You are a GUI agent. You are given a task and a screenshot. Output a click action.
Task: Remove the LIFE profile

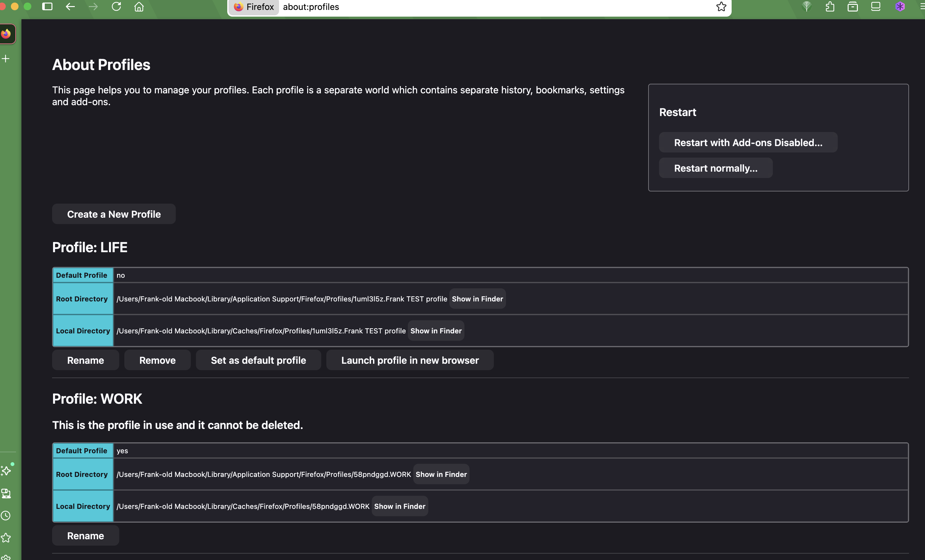(157, 360)
